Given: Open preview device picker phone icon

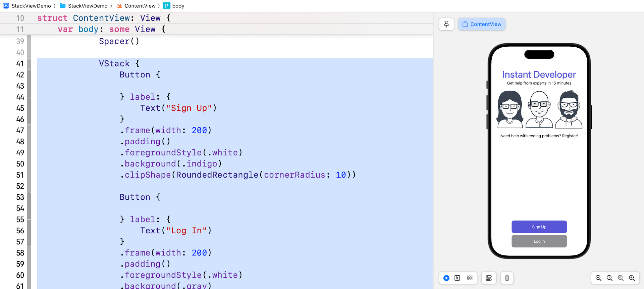Looking at the screenshot, I should pyautogui.click(x=507, y=278).
